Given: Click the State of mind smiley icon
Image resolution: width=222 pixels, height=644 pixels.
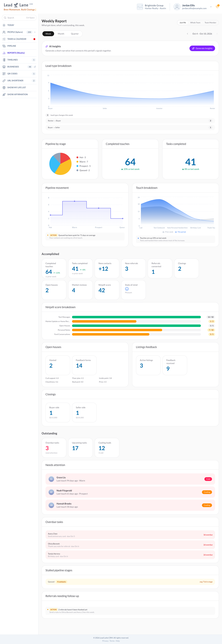Looking at the screenshot, I should click(x=127, y=289).
